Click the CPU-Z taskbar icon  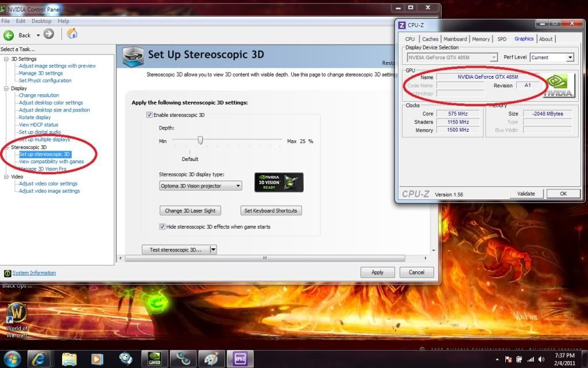tap(240, 359)
